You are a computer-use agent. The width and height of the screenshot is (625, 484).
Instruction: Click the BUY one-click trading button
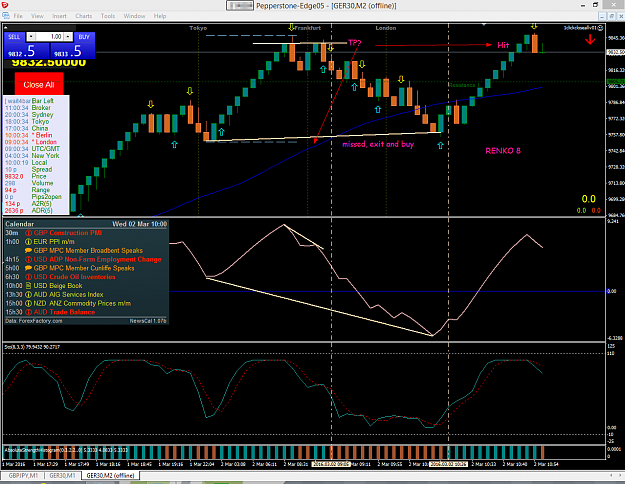point(84,37)
